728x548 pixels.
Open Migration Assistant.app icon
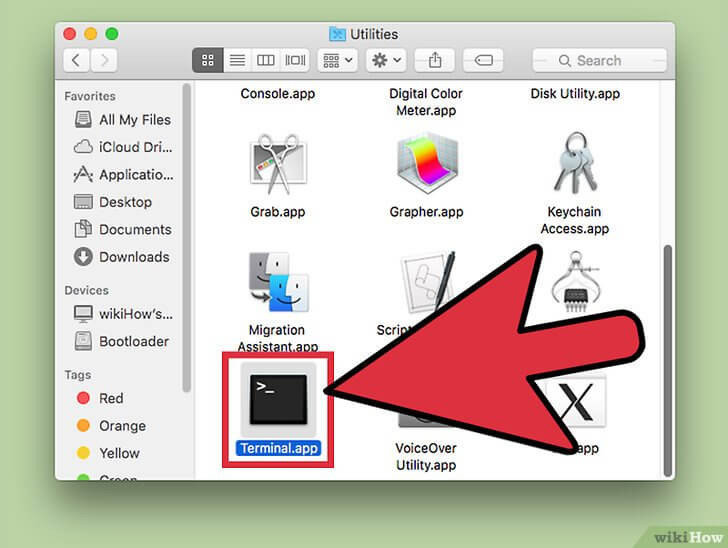tap(278, 283)
